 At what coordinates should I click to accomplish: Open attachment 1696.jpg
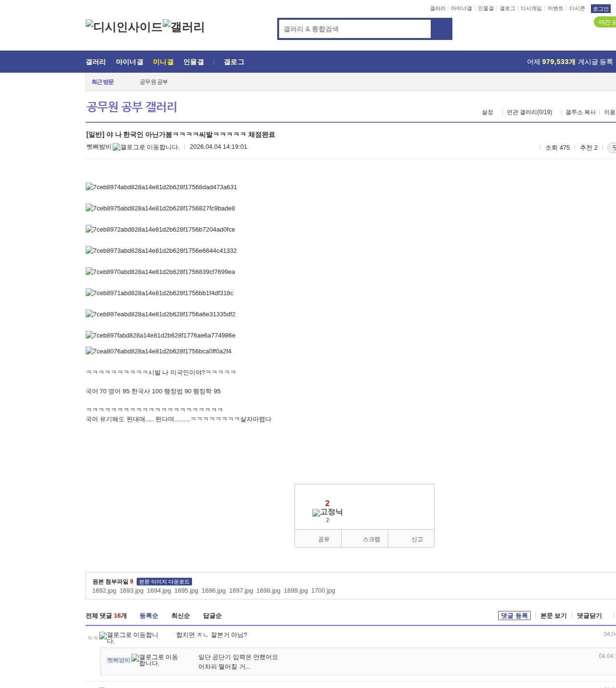point(214,591)
